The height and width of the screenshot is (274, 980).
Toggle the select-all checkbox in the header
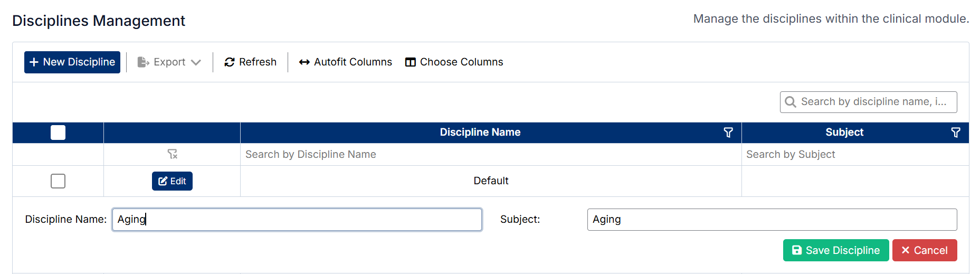58,133
